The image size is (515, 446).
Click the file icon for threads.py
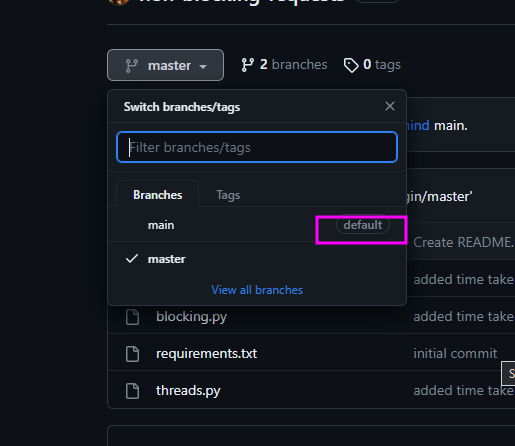pyautogui.click(x=132, y=391)
